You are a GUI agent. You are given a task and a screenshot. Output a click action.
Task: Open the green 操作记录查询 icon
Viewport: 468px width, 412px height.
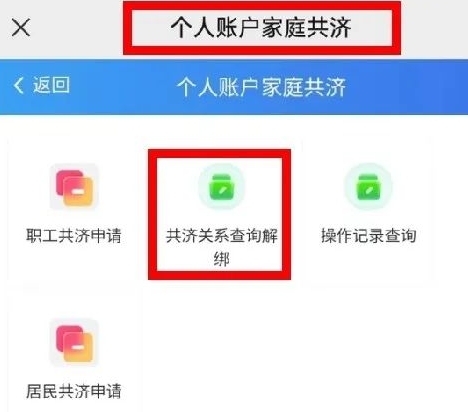pos(369,187)
